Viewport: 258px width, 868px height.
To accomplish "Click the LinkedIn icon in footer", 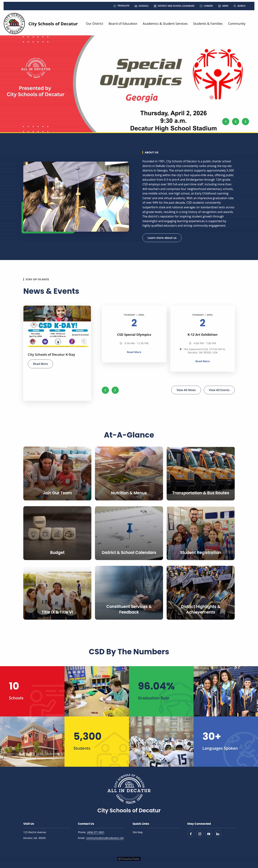I will (218, 834).
